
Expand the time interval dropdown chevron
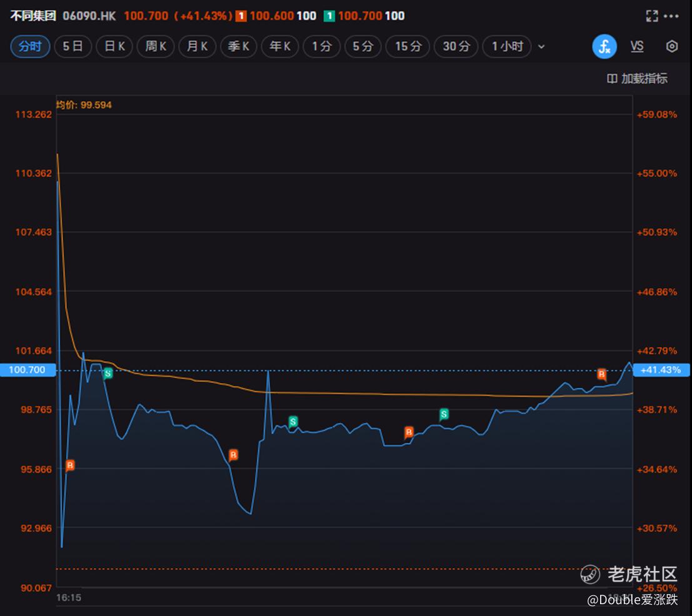point(541,47)
